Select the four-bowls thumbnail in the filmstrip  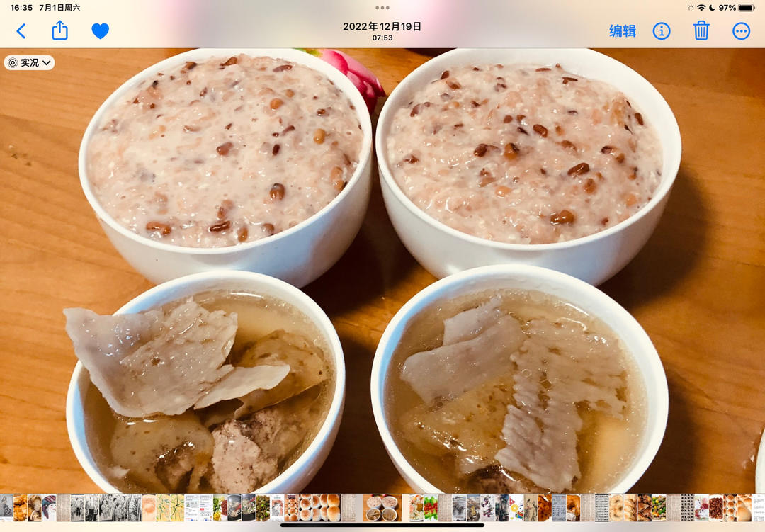click(x=382, y=508)
